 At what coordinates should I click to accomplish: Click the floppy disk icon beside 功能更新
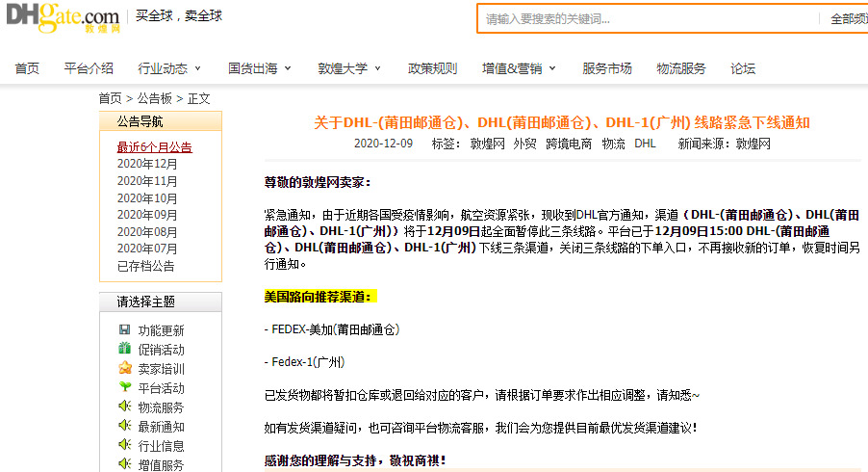[x=124, y=329]
